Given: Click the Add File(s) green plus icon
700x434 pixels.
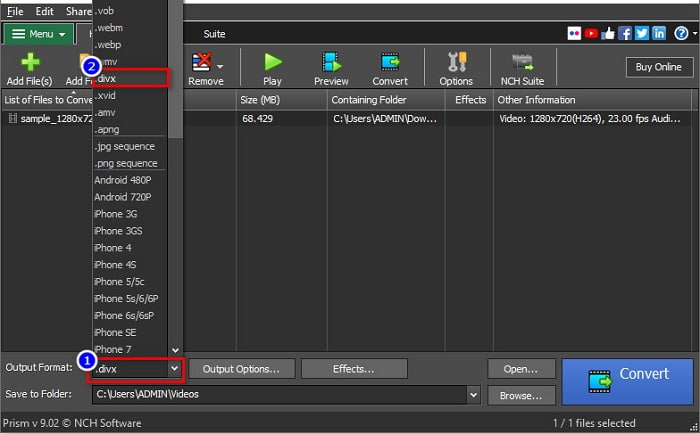Looking at the screenshot, I should 30,62.
